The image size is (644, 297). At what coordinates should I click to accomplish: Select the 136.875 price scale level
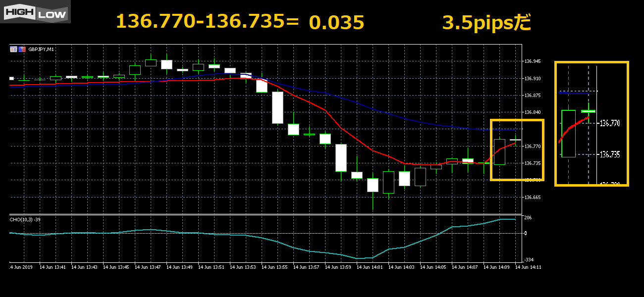(x=533, y=96)
